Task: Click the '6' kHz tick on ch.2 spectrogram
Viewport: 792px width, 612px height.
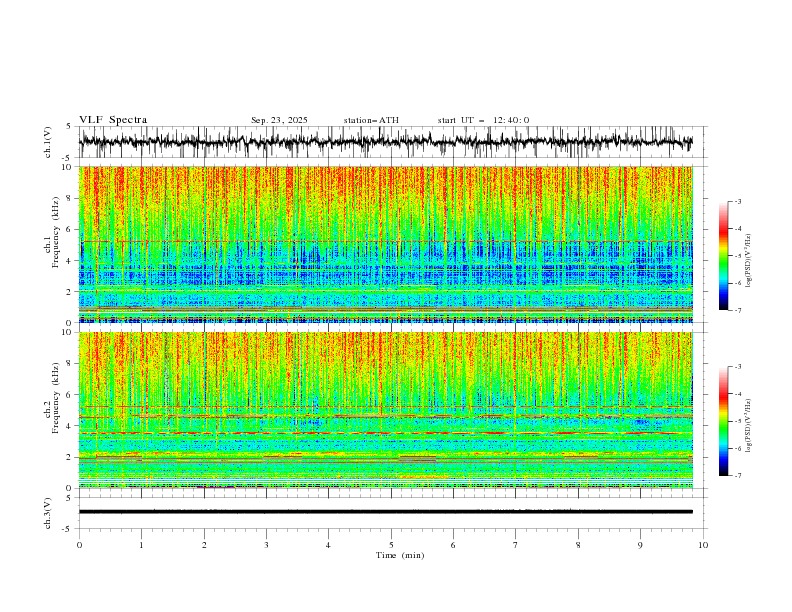Action: 70,395
